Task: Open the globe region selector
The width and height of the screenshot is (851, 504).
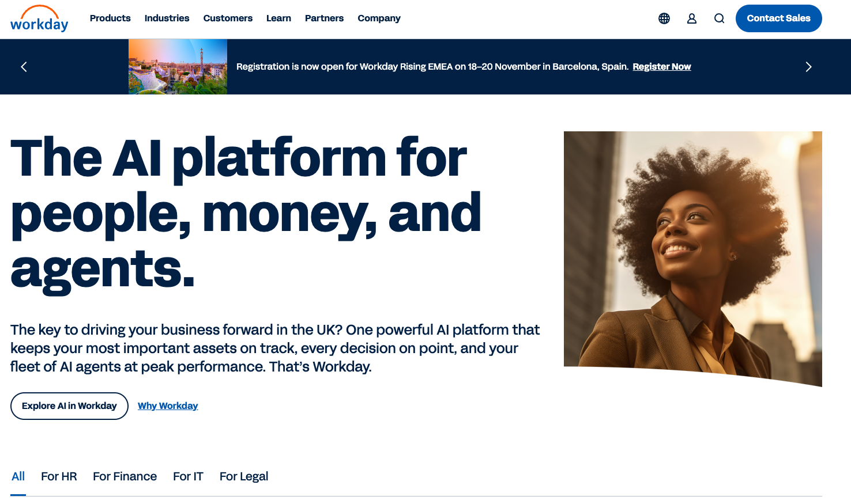Action: [664, 18]
